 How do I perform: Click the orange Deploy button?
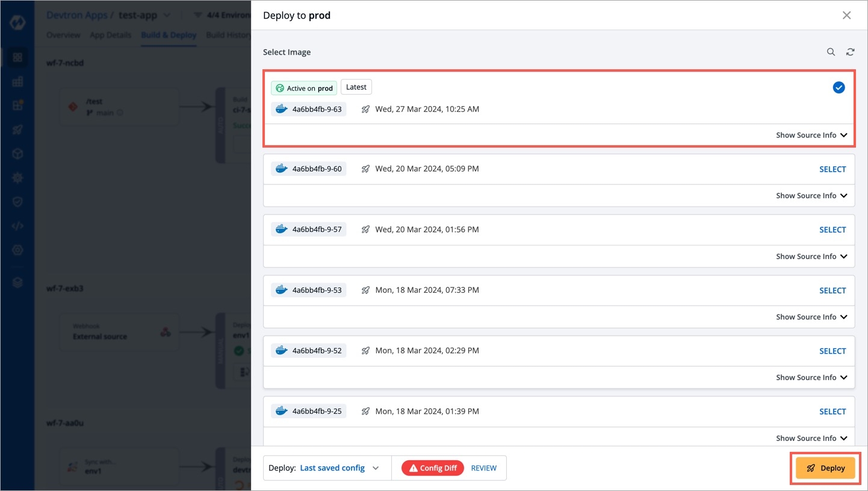(825, 468)
